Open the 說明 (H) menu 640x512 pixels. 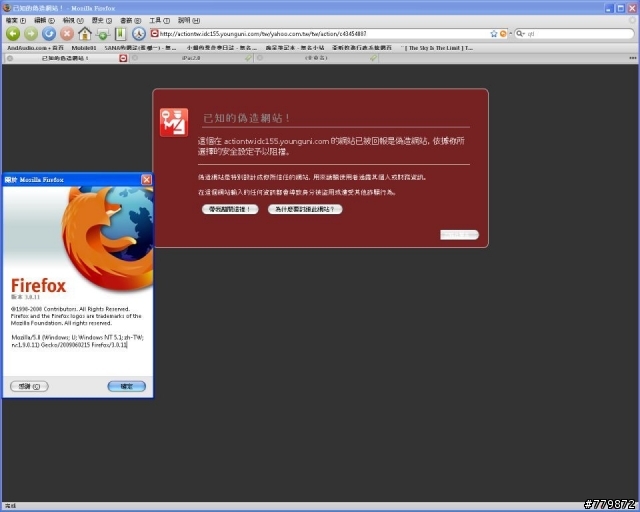pos(189,20)
